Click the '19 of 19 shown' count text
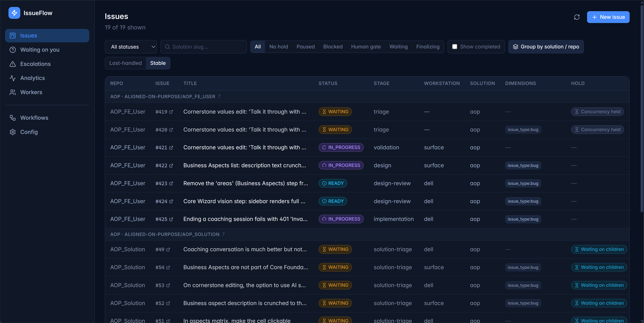 tap(125, 28)
